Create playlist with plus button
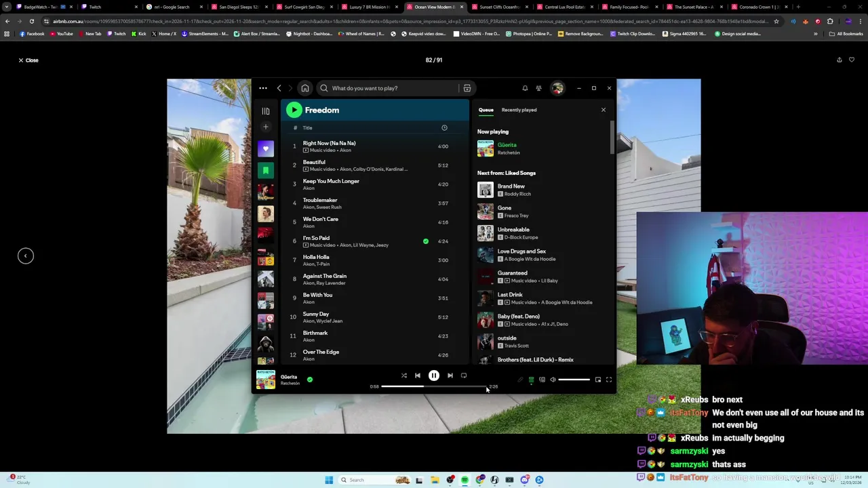Viewport: 868px width, 488px height. point(266,127)
